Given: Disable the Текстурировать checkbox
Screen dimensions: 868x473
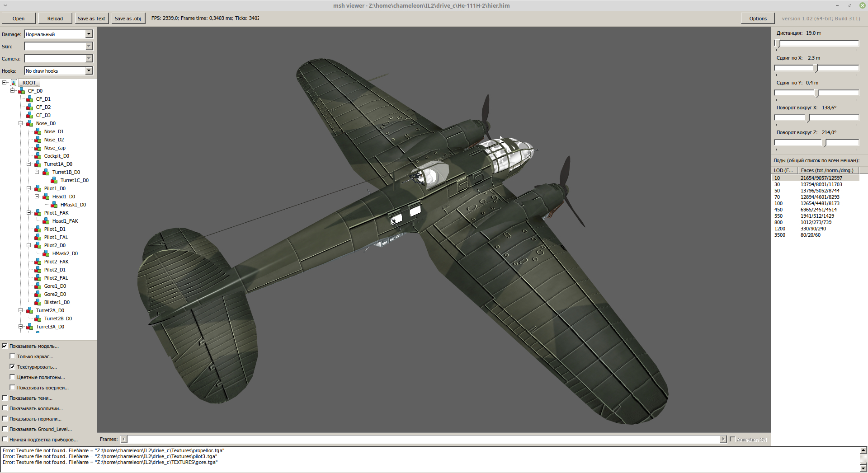Looking at the screenshot, I should pos(13,367).
